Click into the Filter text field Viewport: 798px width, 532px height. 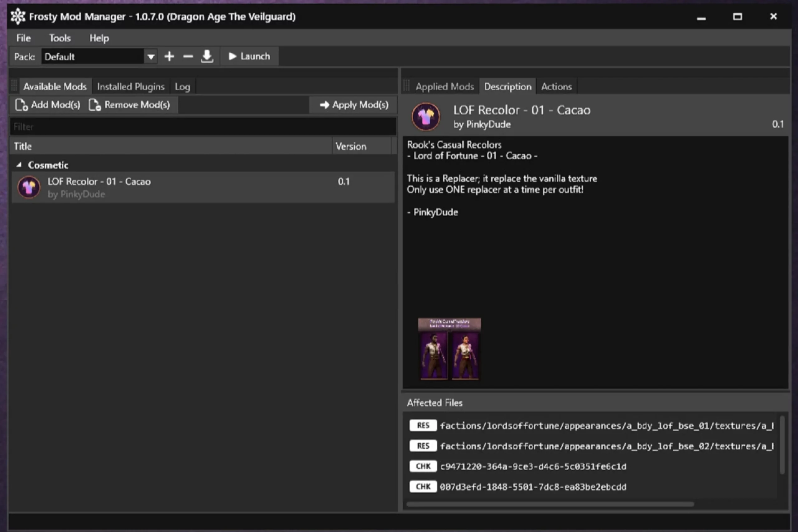point(203,127)
